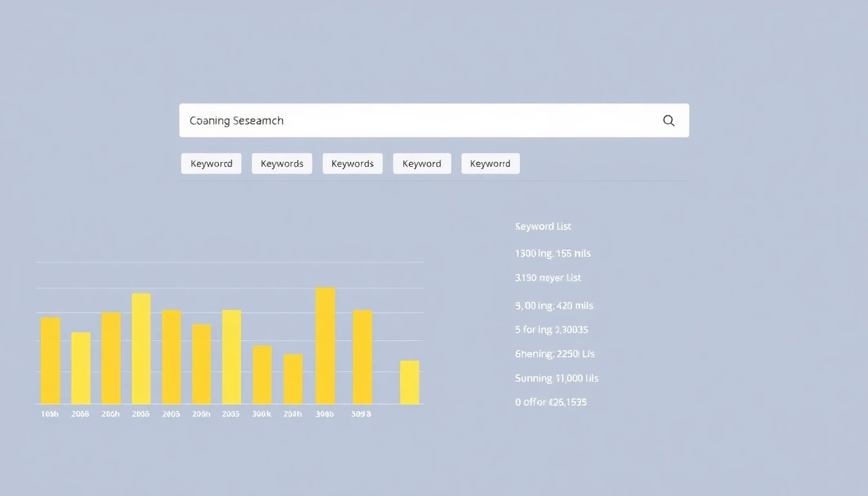Choose the second chip labeled Keywords
The width and height of the screenshot is (868, 496).
282,163
